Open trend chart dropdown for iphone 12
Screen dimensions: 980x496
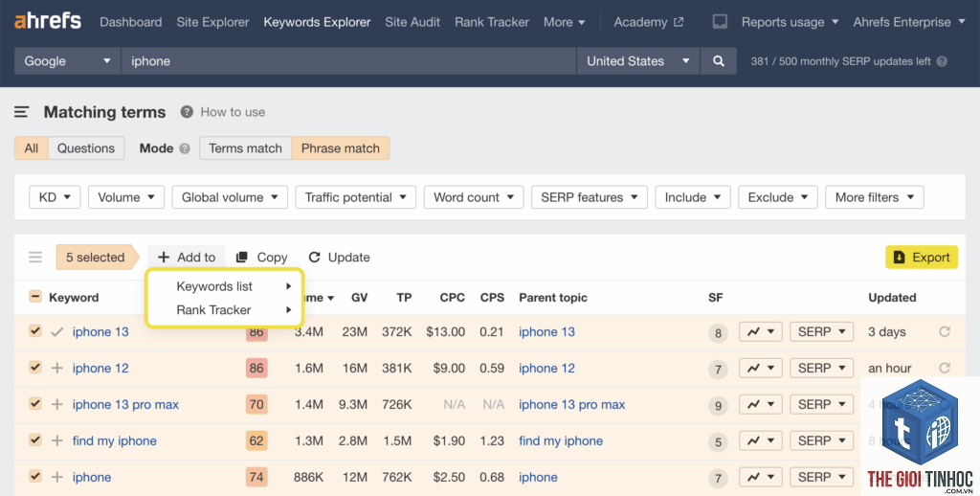point(761,369)
